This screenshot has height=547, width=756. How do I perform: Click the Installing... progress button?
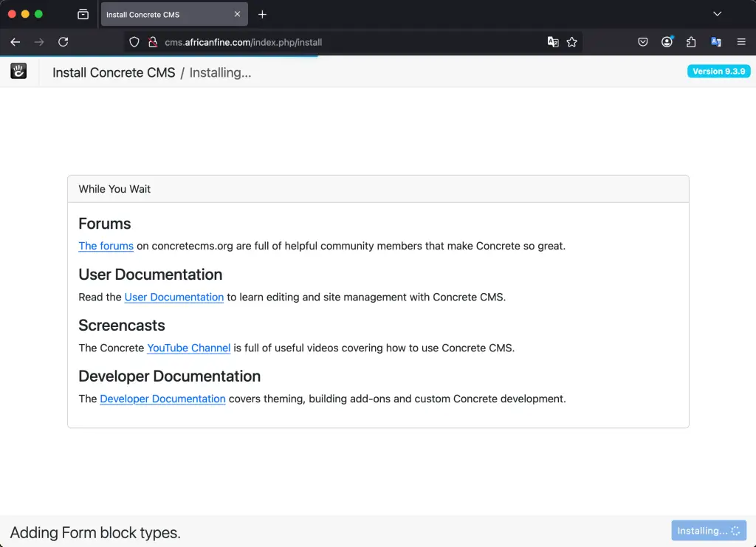point(708,531)
